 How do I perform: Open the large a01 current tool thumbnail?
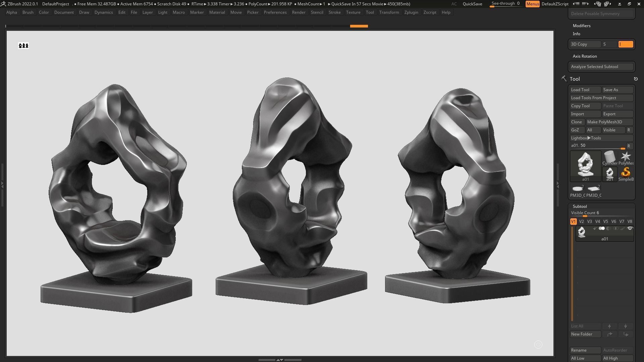coord(586,166)
